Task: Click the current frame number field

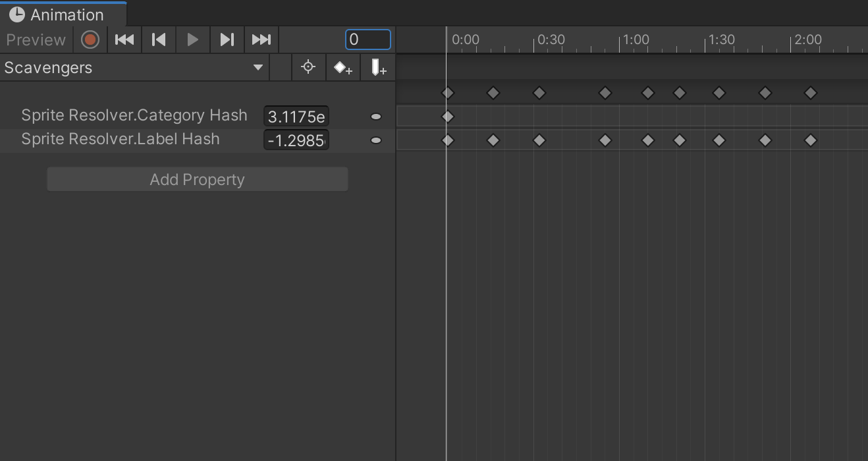Action: (368, 40)
